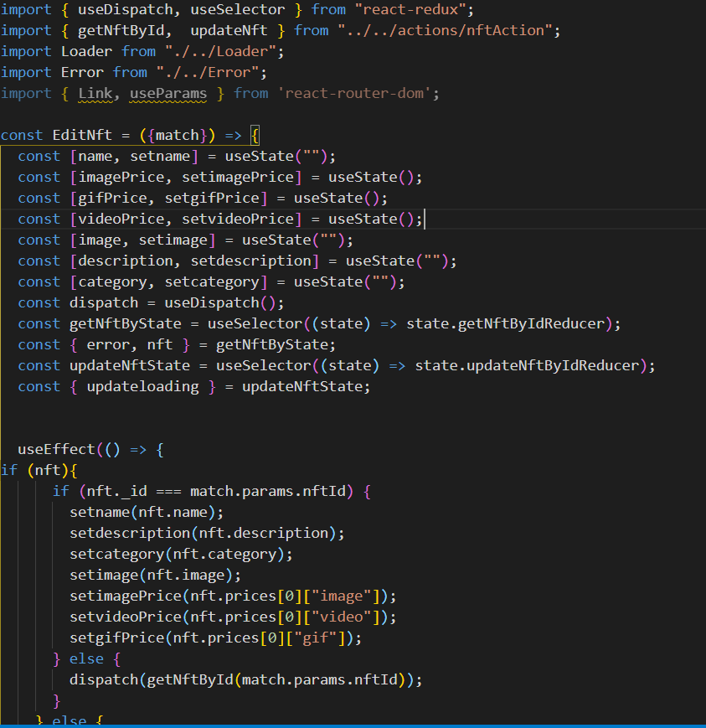Click the underlined useParams import

[x=168, y=93]
